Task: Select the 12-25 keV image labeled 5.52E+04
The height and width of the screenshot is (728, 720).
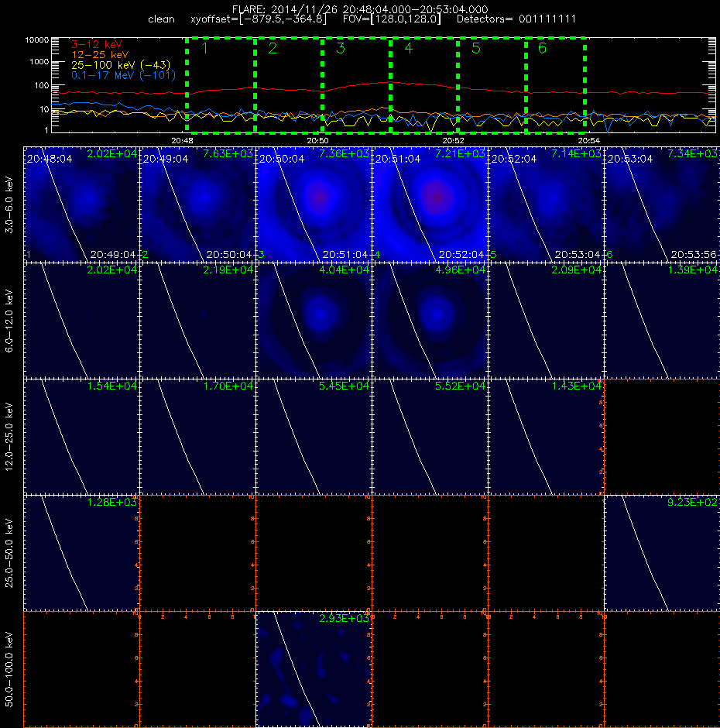Action: pos(430,437)
